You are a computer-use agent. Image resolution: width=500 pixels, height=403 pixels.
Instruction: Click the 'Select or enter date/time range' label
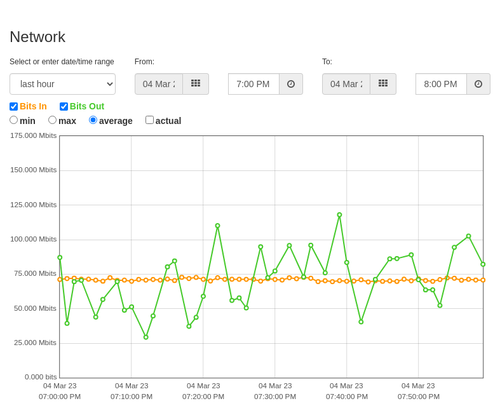click(62, 62)
